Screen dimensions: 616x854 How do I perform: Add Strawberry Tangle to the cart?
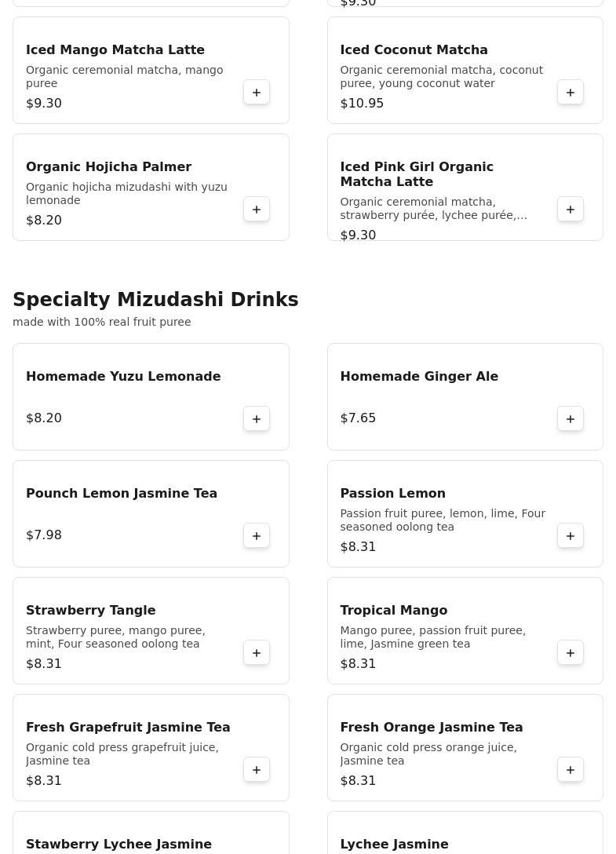point(257,653)
